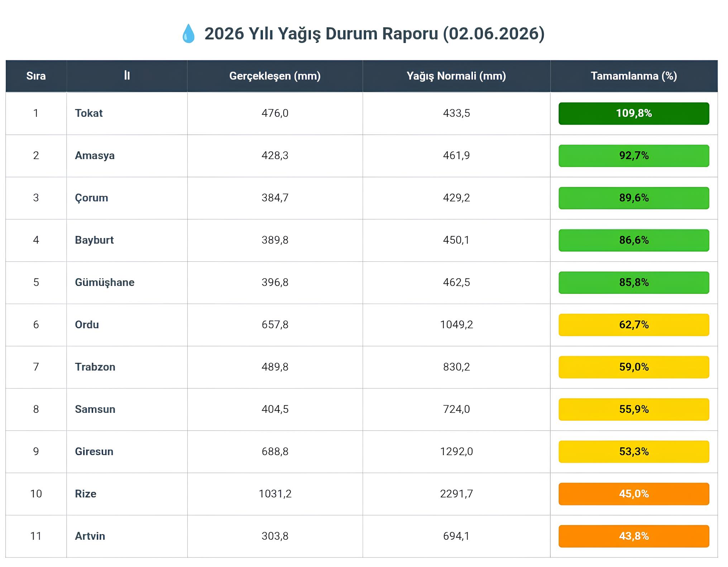Click rank number 11 in Sıra column

(36, 536)
